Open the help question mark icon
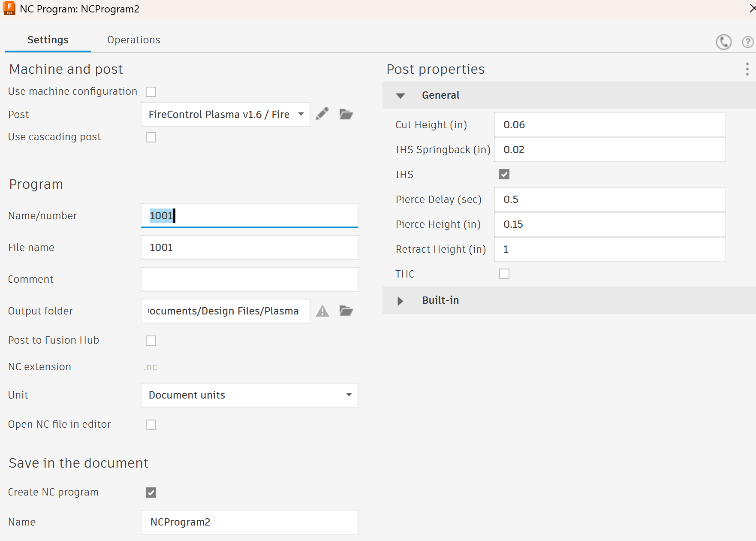 click(x=747, y=42)
